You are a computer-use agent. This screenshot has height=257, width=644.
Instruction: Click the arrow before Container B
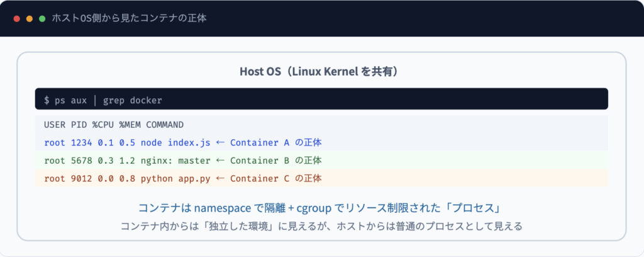click(220, 161)
